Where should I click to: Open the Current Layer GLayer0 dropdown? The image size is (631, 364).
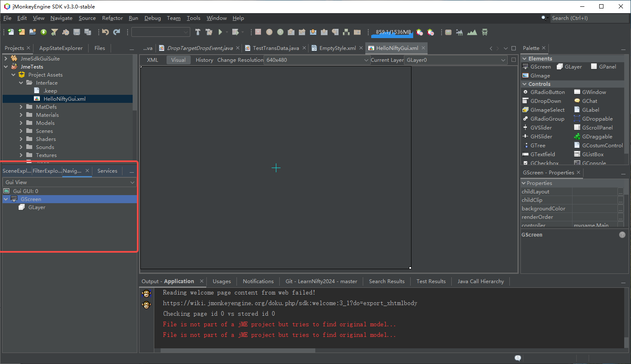[456, 60]
